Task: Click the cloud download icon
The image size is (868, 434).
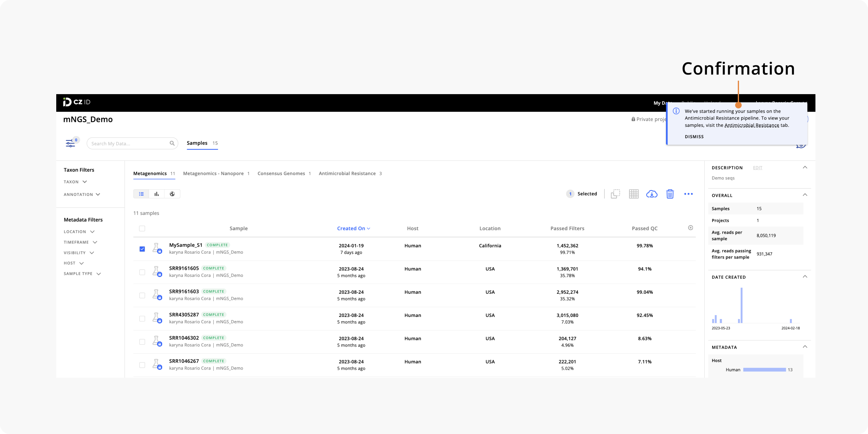Action: 652,194
